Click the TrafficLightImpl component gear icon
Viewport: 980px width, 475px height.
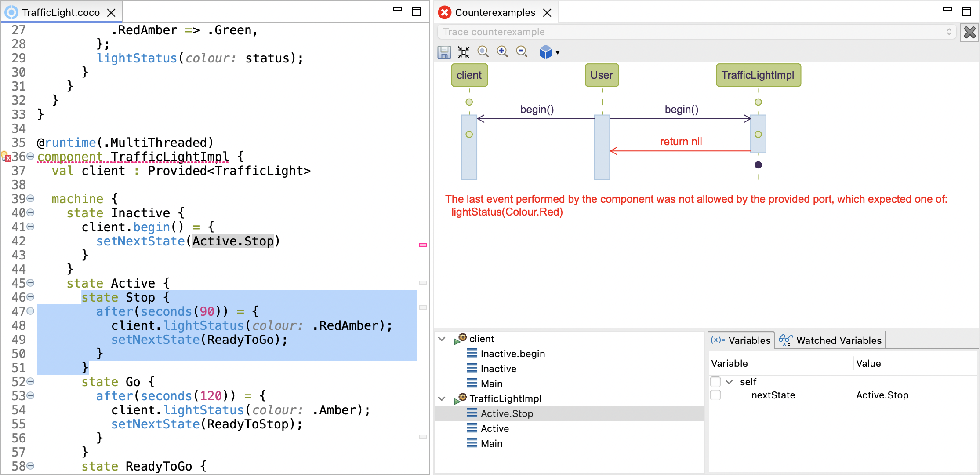click(x=461, y=398)
